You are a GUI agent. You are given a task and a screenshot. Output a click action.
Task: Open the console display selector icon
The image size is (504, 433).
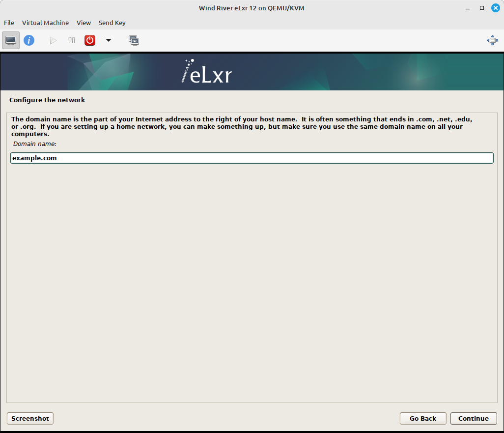coord(134,40)
